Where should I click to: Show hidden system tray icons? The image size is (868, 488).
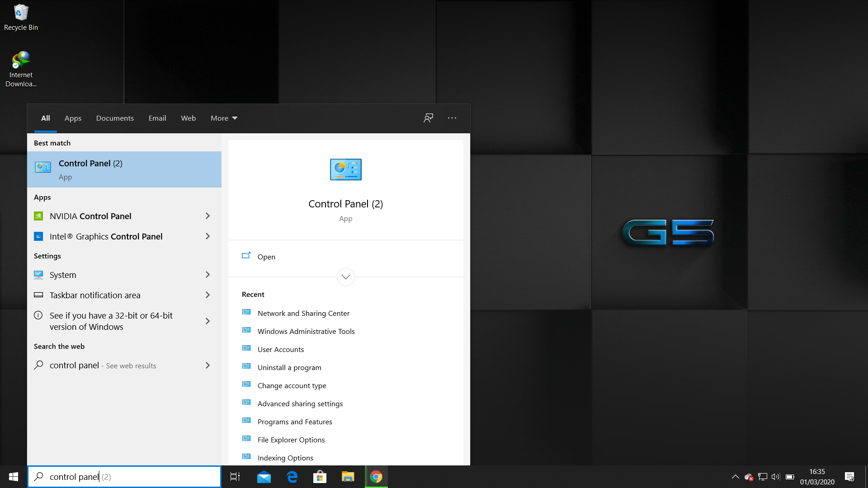(x=736, y=477)
